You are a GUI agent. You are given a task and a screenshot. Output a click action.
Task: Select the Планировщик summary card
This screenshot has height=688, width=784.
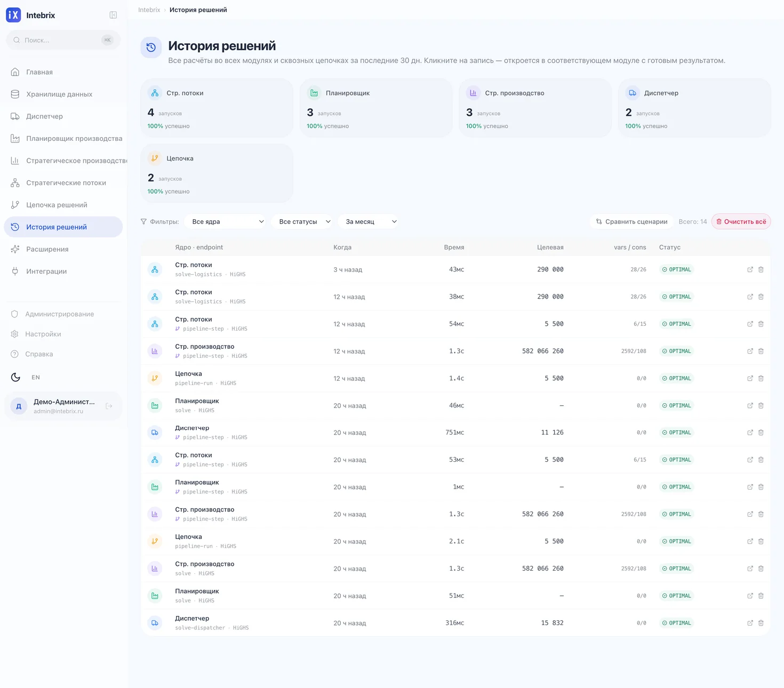376,108
